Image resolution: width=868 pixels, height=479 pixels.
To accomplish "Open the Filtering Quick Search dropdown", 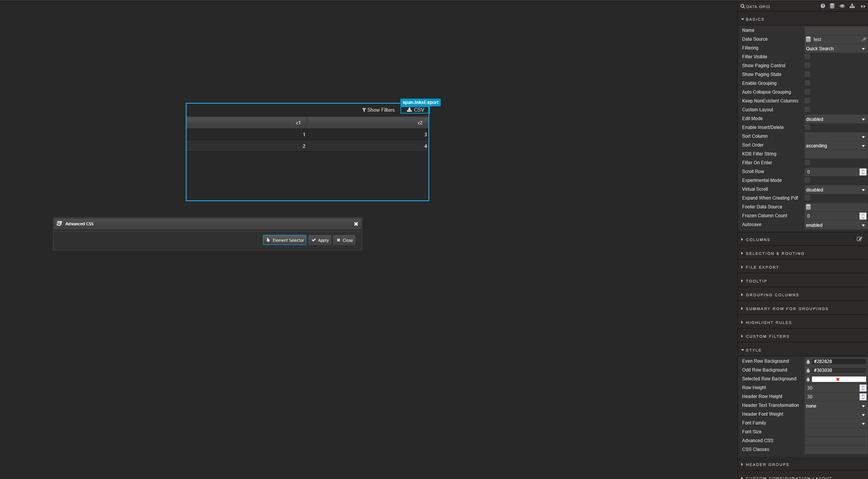I will (x=835, y=49).
